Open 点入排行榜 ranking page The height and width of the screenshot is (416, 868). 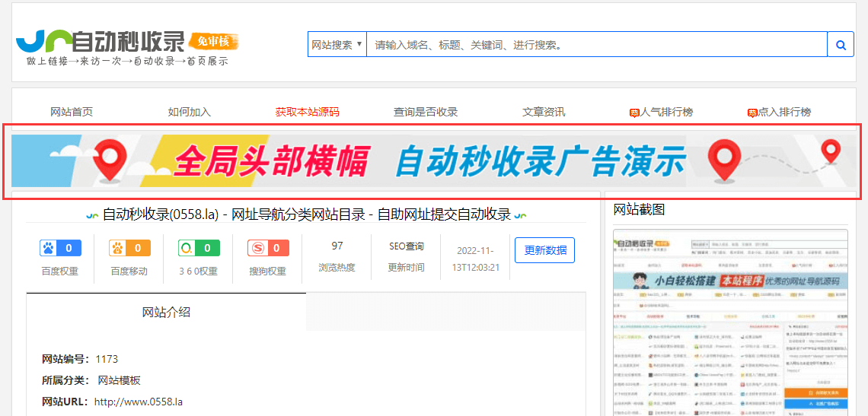[x=780, y=112]
